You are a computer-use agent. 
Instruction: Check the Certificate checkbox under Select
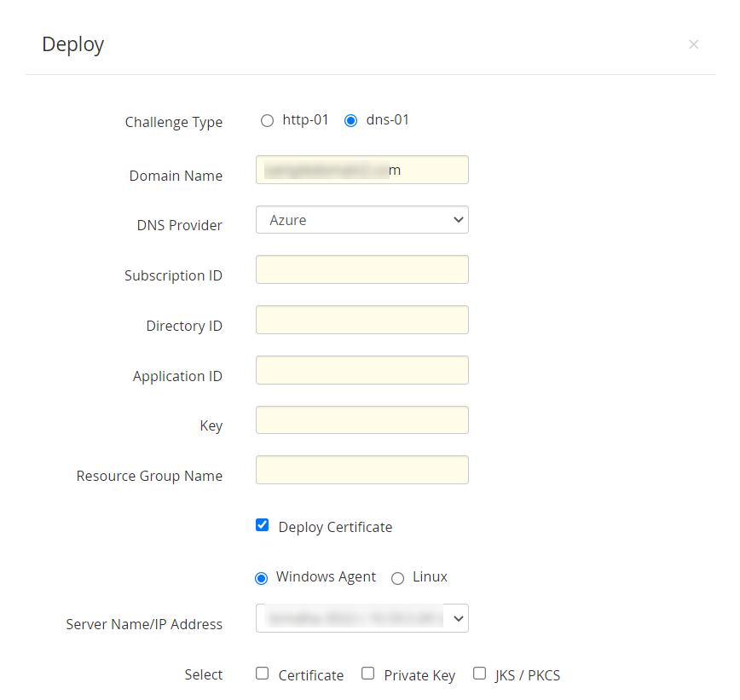coord(262,673)
